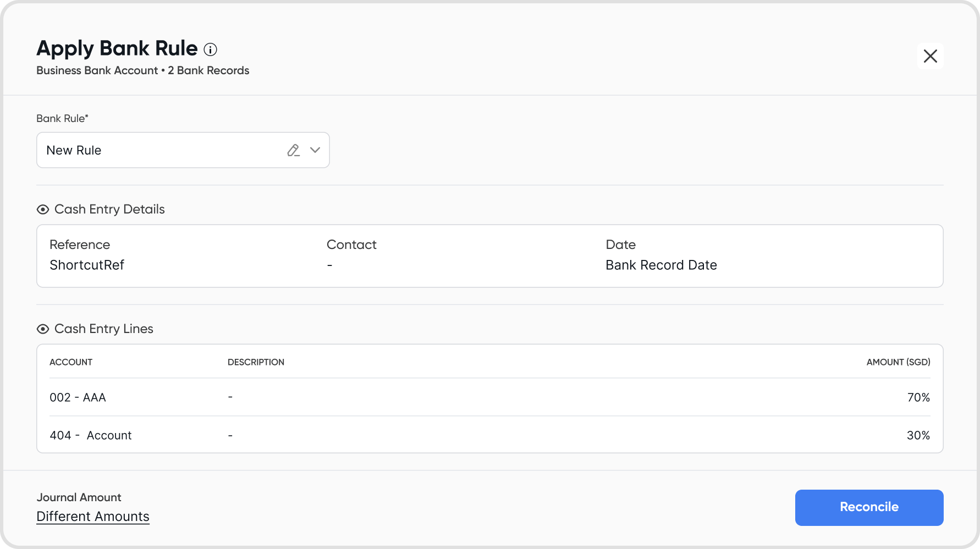Select the 70% amount value
Viewport: 980px width, 549px height.
(918, 397)
